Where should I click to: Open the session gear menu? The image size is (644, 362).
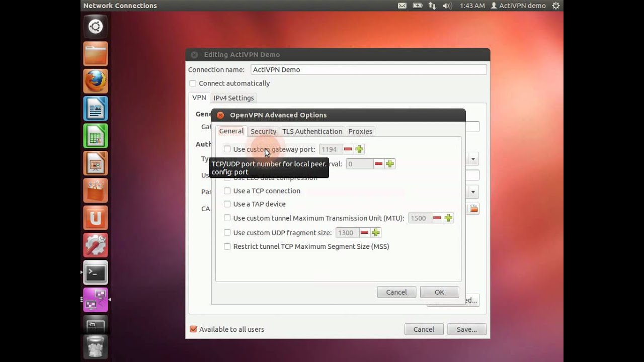(x=555, y=6)
